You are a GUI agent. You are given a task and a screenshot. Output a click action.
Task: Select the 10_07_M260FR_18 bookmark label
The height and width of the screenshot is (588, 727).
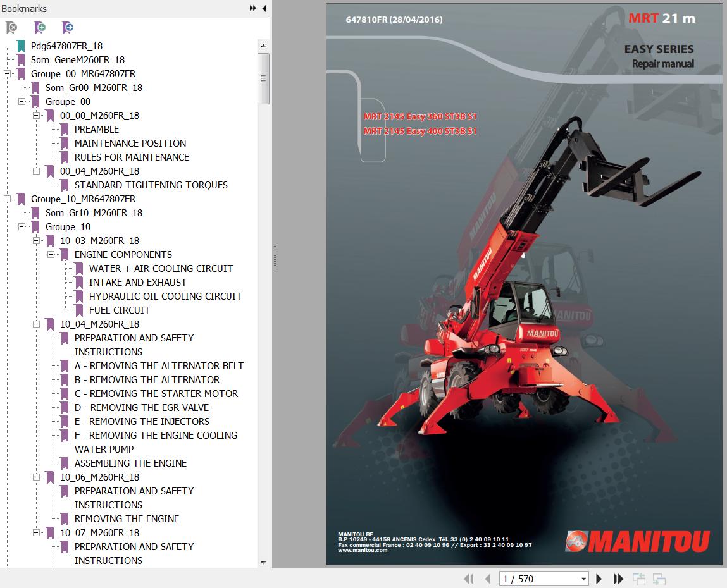(99, 532)
